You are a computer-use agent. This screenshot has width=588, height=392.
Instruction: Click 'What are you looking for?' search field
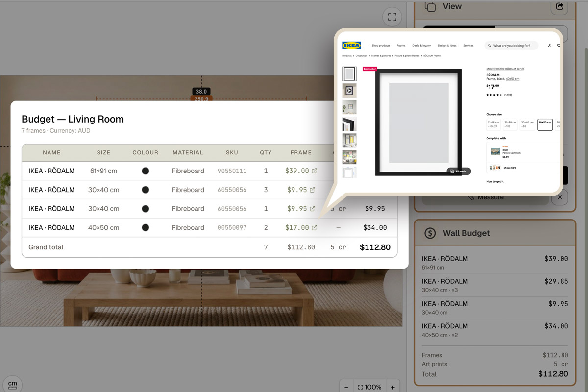(511, 46)
